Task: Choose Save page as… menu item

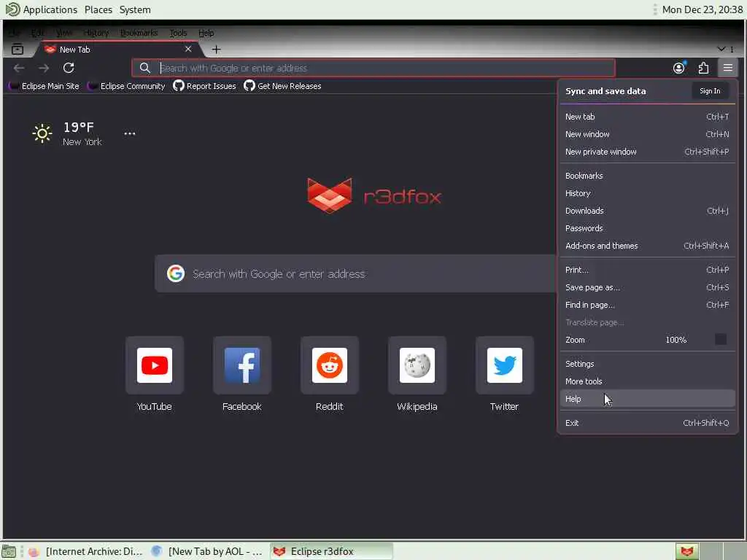Action: tap(647, 287)
